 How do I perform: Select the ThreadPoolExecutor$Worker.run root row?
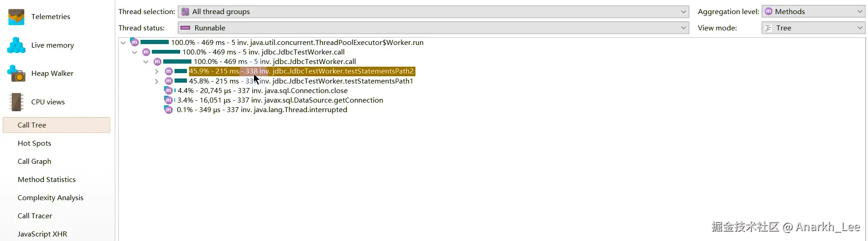(x=297, y=42)
